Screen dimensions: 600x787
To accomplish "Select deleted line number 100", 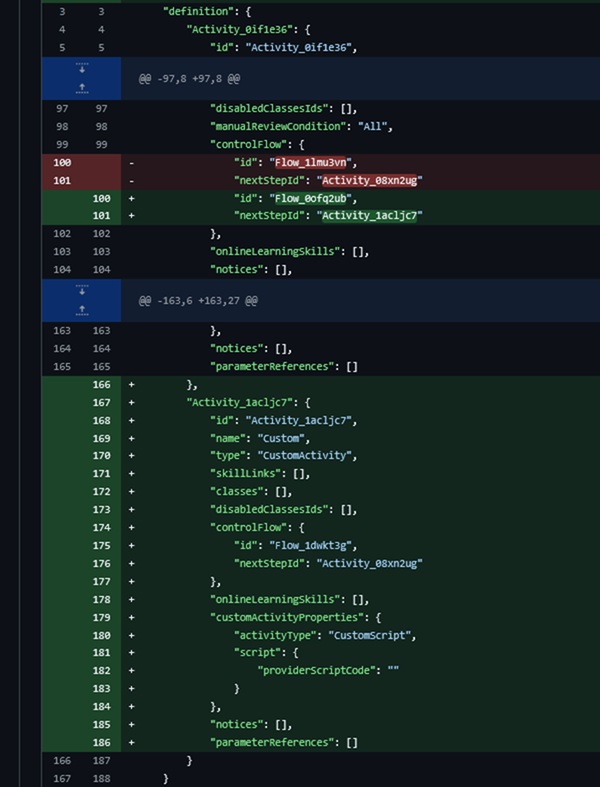I will click(62, 163).
